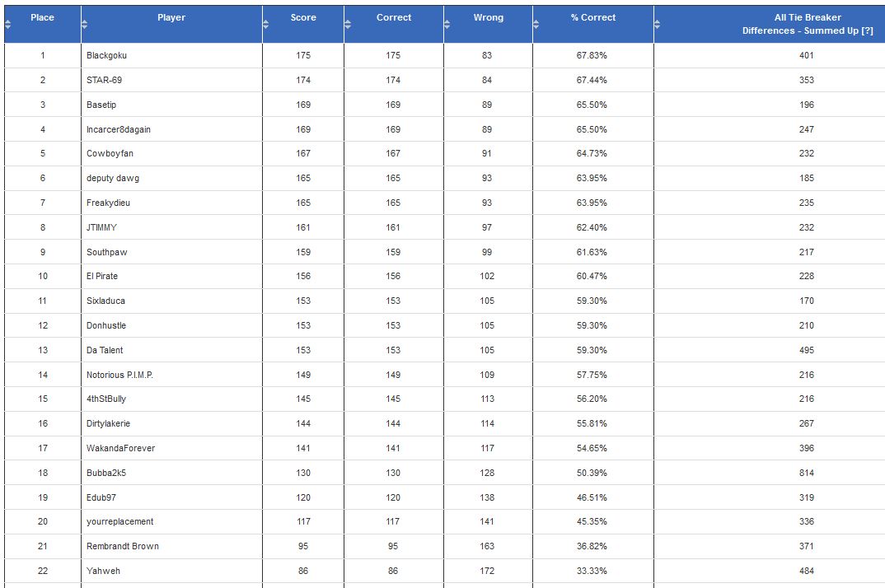The image size is (885, 588).
Task: Toggle sort direction on the Score header
Action: 302,17
